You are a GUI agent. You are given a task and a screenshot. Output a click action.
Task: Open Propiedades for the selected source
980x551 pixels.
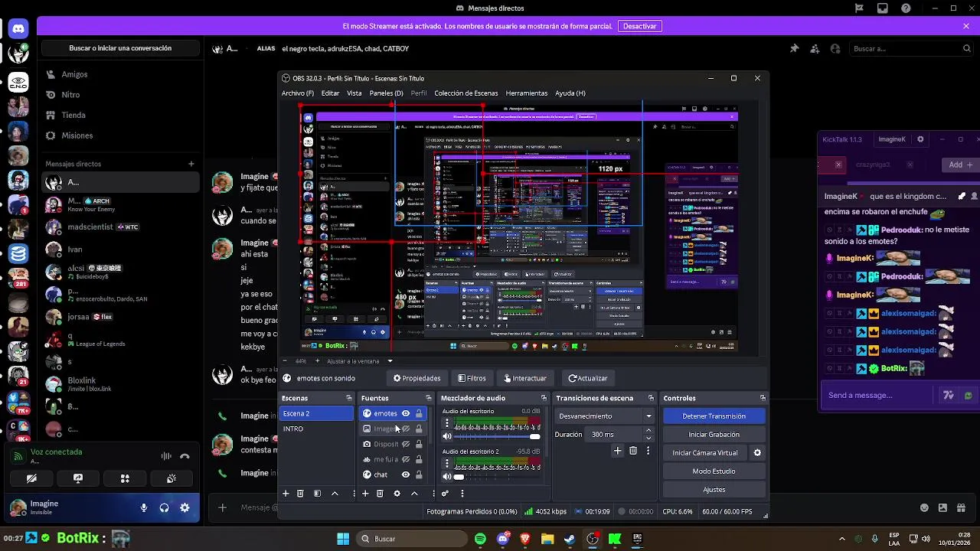(x=417, y=378)
